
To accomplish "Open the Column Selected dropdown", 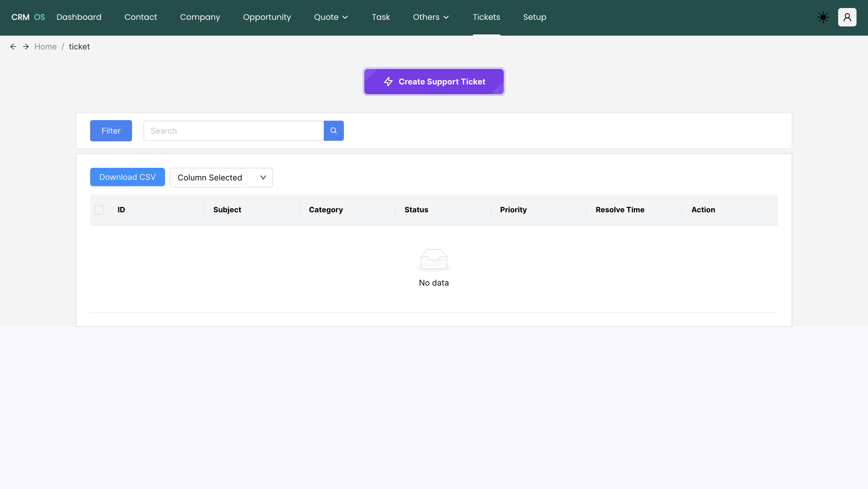I will 221,177.
